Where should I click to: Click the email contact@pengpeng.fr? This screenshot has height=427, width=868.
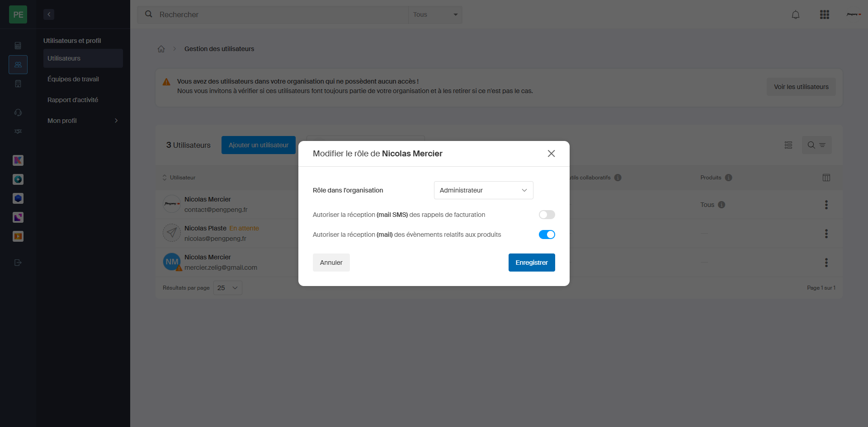pos(216,210)
